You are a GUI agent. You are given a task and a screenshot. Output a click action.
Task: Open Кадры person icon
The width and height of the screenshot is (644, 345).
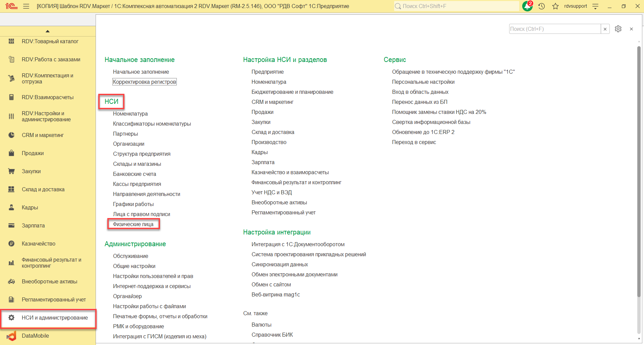[11, 207]
